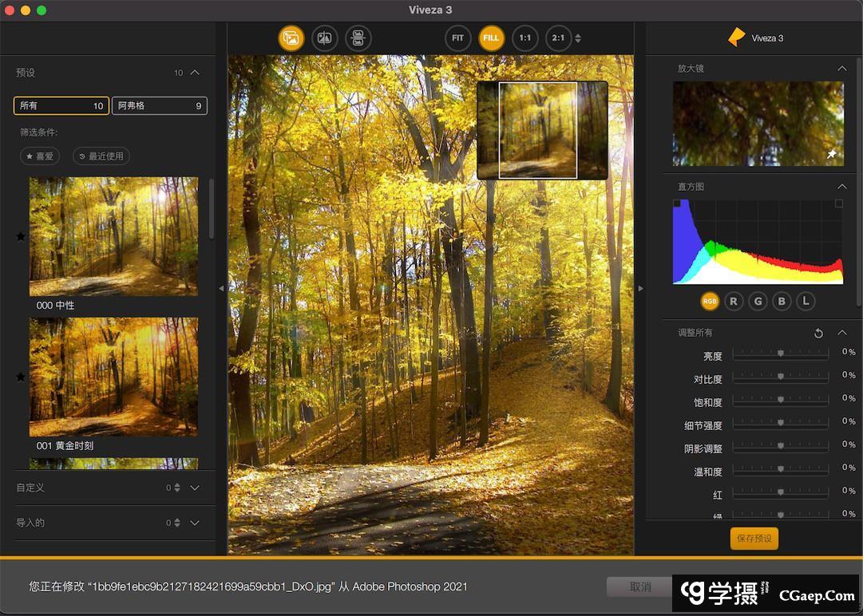This screenshot has width=863, height=616.
Task: Toggle favorite star for the 000 中性 preset
Action: coord(21,236)
